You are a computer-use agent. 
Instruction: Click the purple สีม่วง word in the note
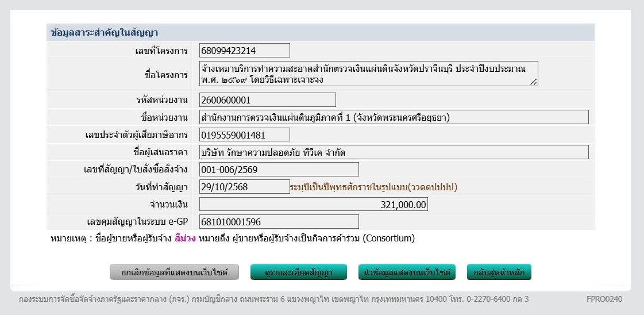pyautogui.click(x=185, y=239)
